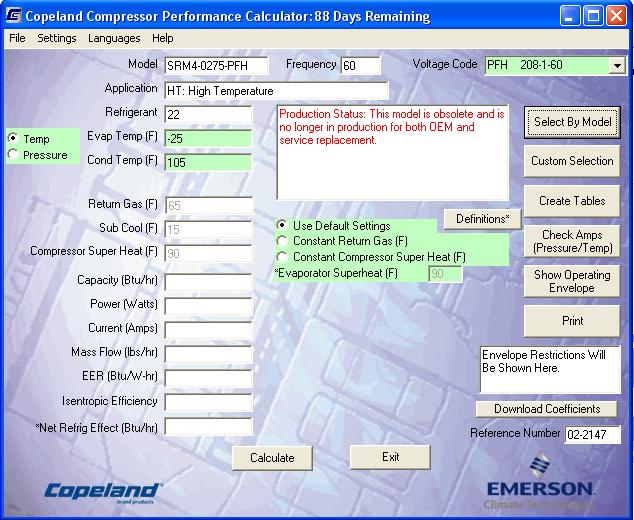Viewport: 634px width, 520px height.
Task: Open the File menu
Action: coord(17,38)
